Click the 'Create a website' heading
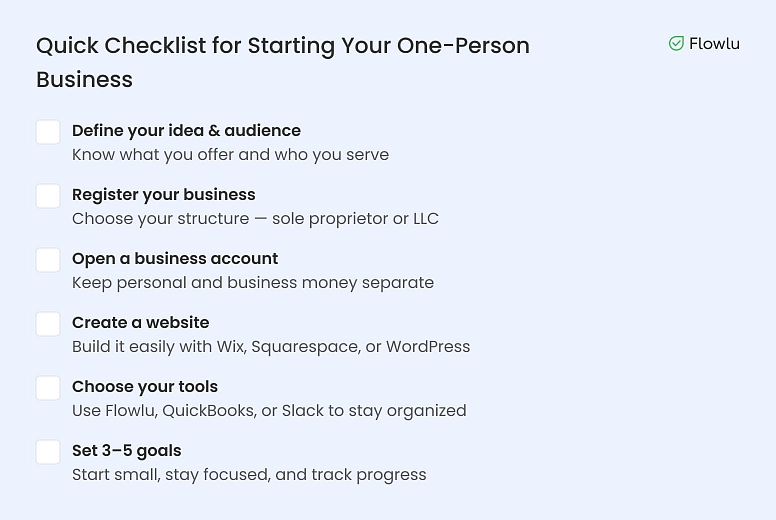776x520 pixels. [140, 323]
